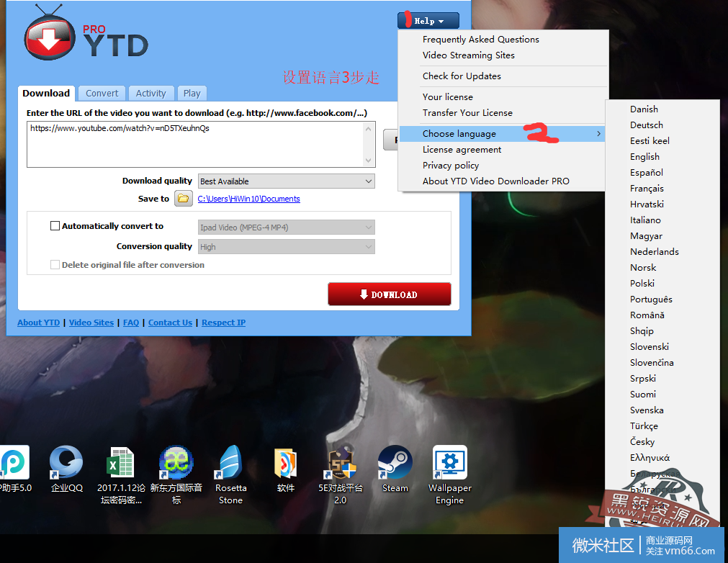Launch Steam from the desktop

(x=395, y=469)
